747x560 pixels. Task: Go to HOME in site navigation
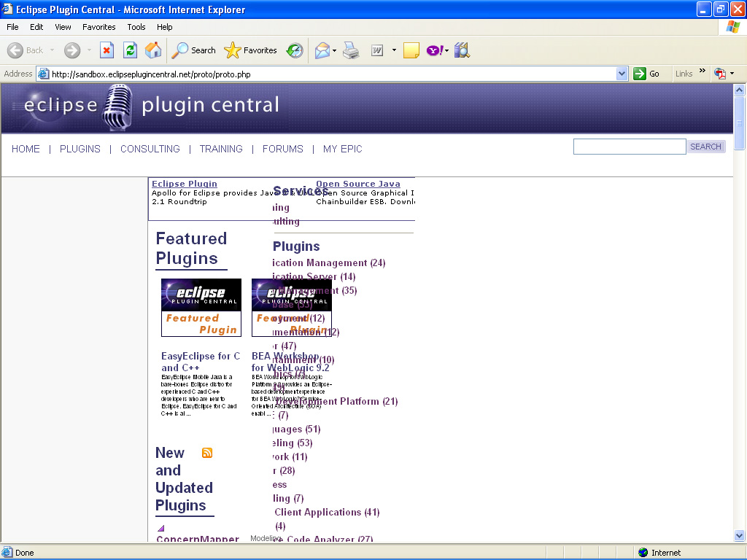click(26, 149)
